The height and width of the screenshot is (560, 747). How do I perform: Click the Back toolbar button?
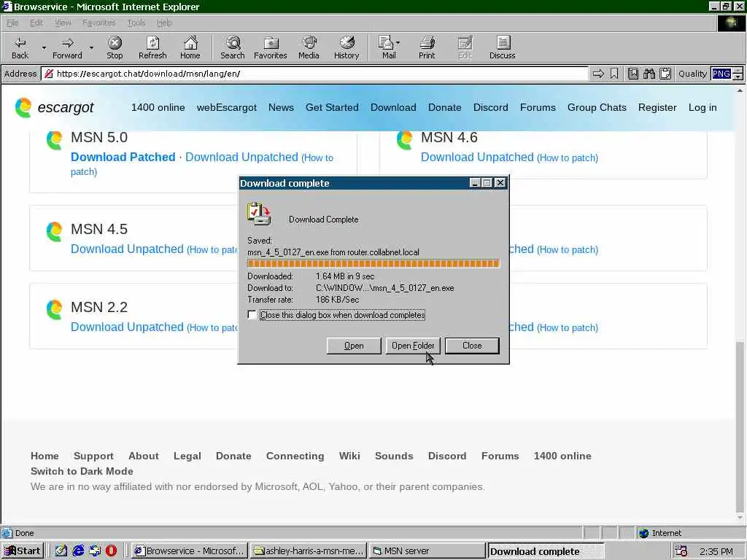(20, 47)
